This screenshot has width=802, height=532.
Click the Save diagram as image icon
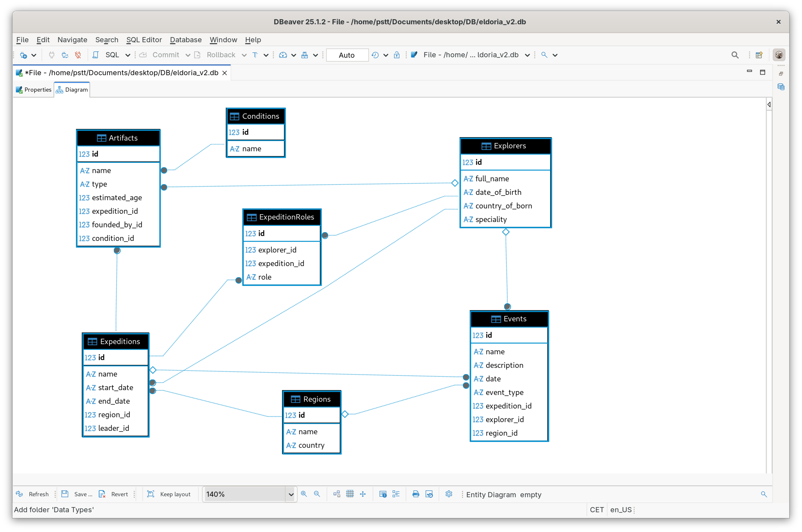tap(429, 494)
